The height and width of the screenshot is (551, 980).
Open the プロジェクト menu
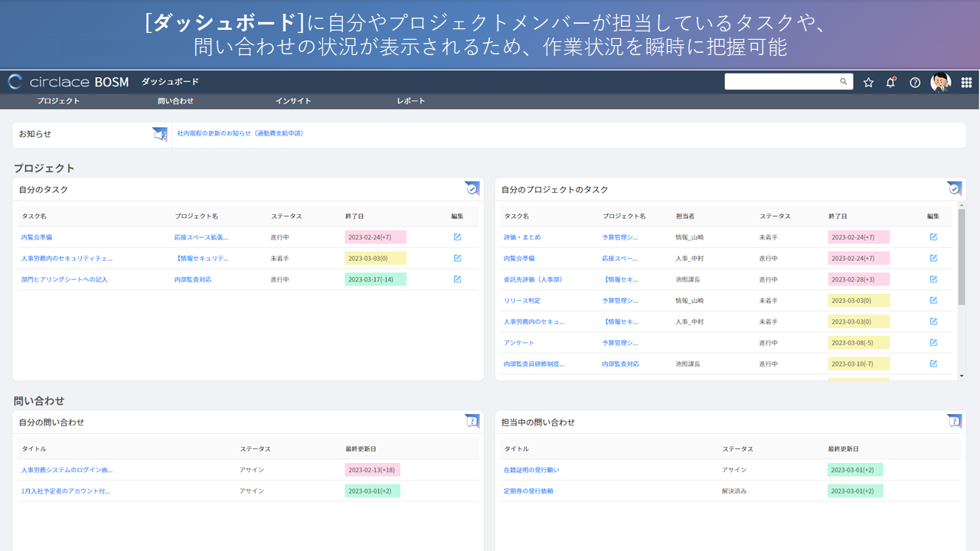58,101
